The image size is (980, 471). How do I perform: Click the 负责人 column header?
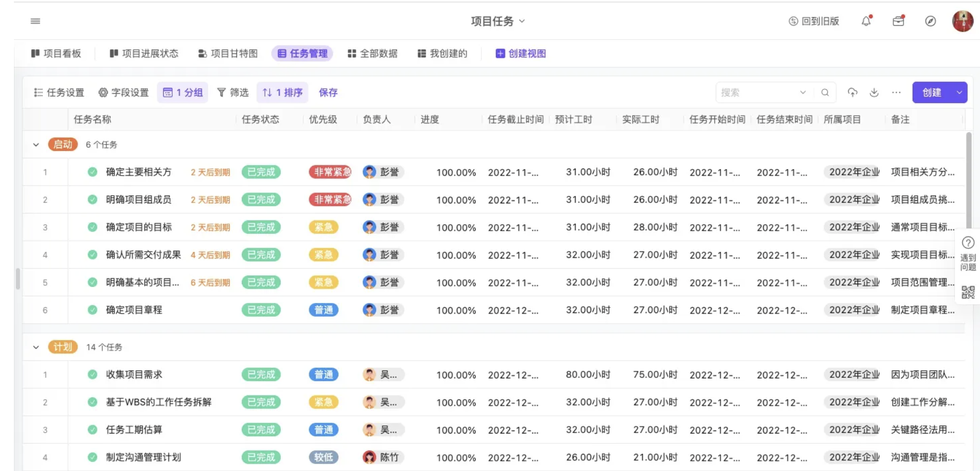377,119
